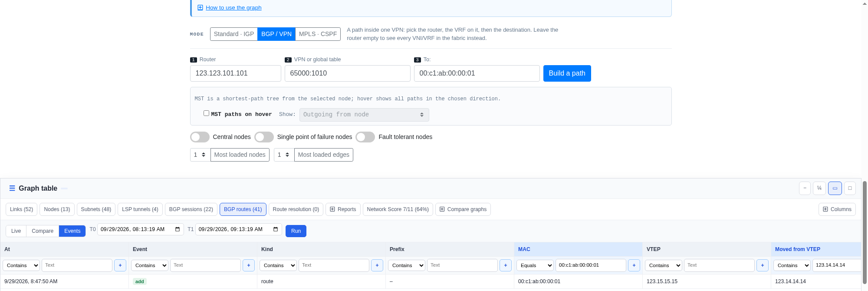Image resolution: width=868 pixels, height=291 pixels.
Task: Open the How to use the graph link
Action: tap(233, 7)
